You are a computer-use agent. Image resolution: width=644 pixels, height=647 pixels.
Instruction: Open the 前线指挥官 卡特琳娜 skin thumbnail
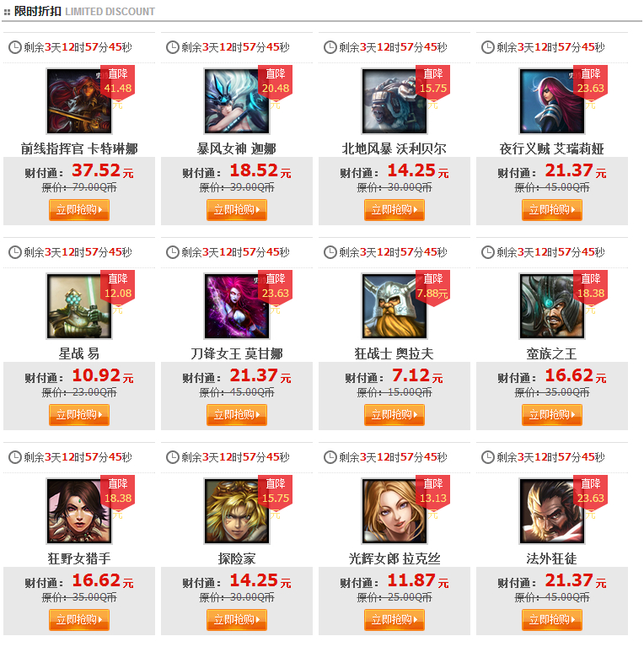tap(79, 101)
